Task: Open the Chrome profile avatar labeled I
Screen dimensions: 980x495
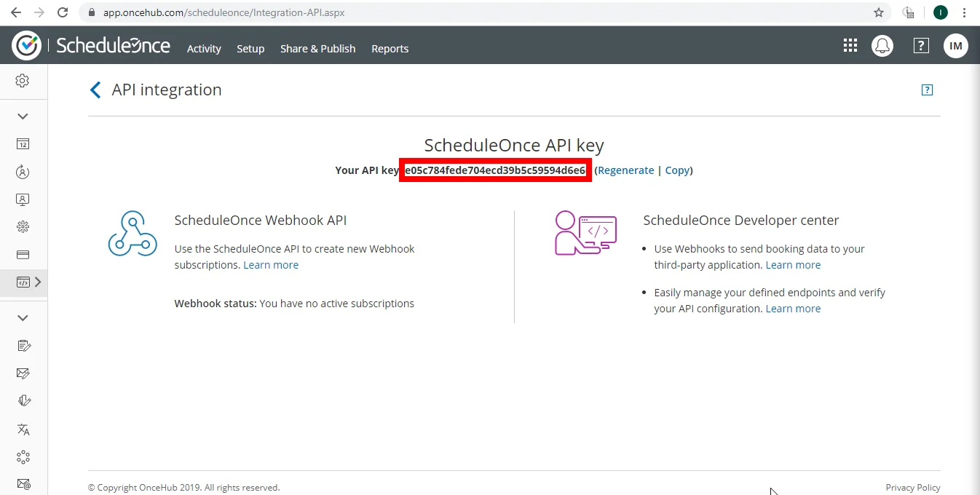Action: (940, 12)
